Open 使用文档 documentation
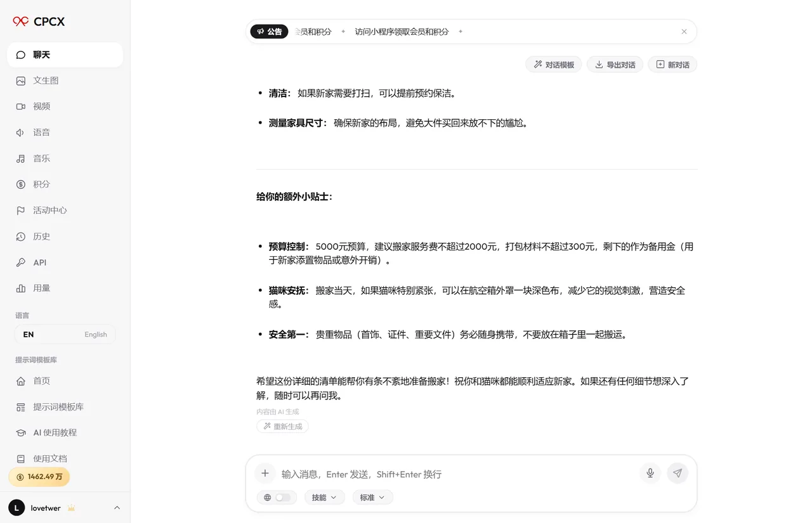812x523 pixels. coord(65,458)
